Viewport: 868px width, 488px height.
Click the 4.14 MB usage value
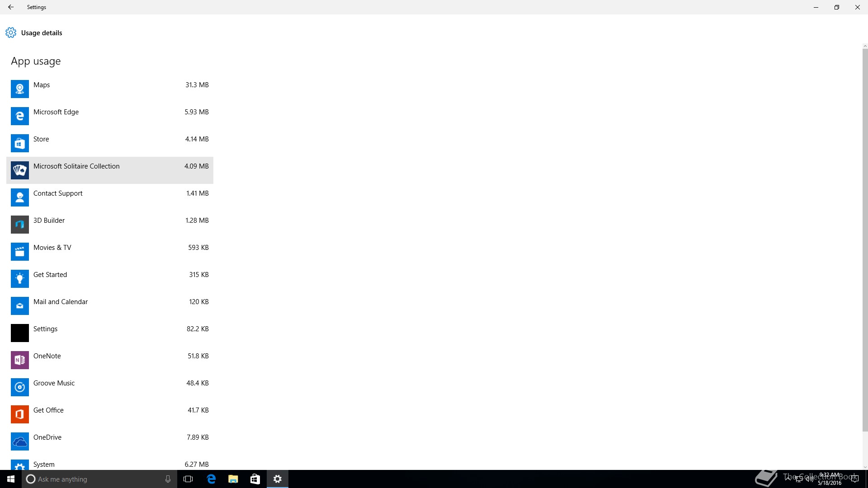197,139
